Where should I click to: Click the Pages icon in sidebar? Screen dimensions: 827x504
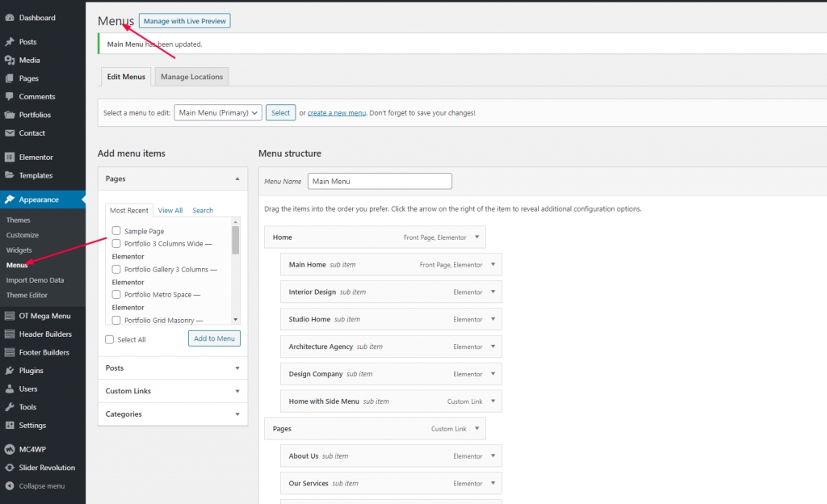10,78
